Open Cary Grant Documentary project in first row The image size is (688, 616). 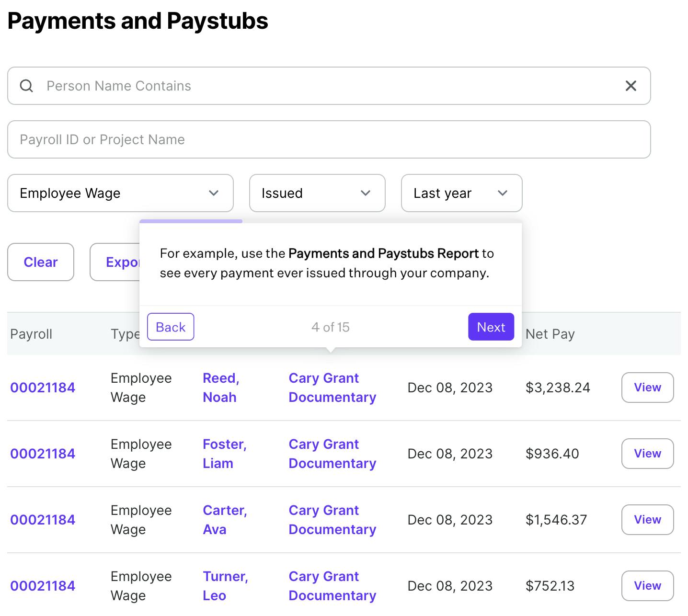[x=332, y=388]
